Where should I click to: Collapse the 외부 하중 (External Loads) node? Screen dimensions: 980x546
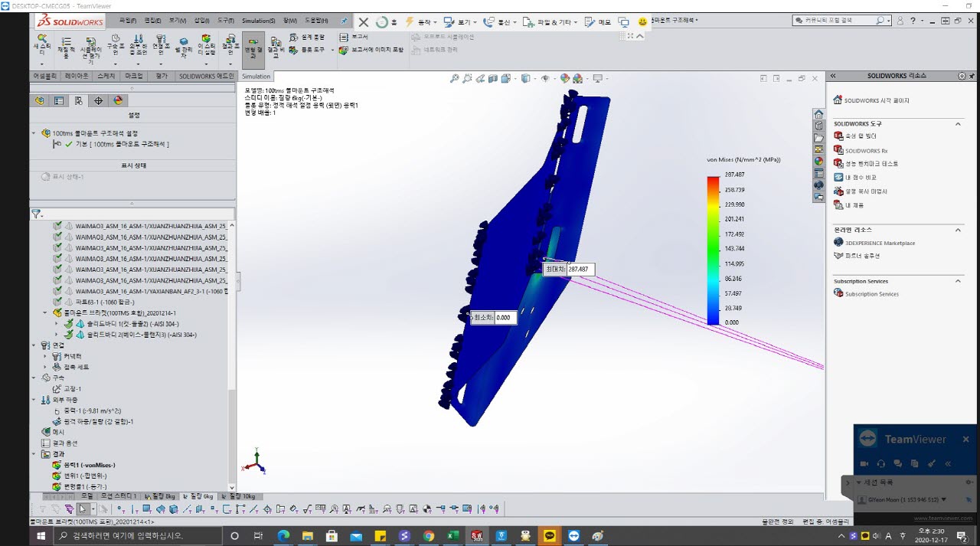pyautogui.click(x=34, y=400)
